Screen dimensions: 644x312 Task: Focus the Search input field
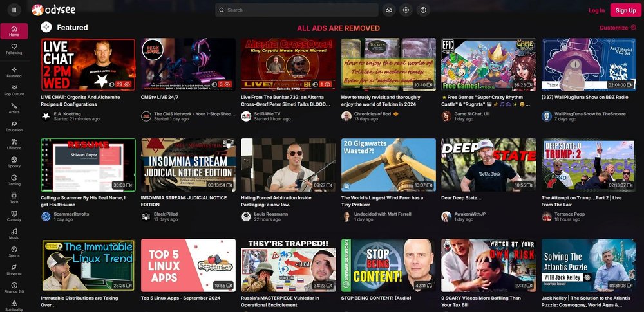click(296, 10)
